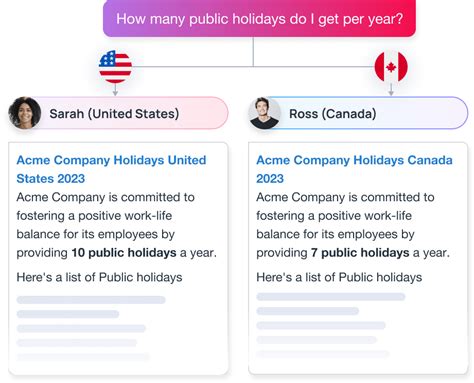
Task: Click the arrow below the US flag
Action: pos(115,90)
